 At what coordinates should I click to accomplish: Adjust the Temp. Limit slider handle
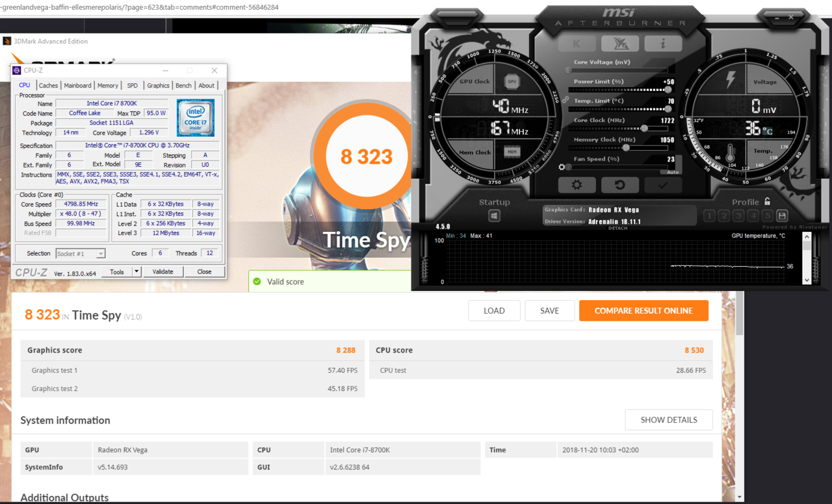(669, 109)
